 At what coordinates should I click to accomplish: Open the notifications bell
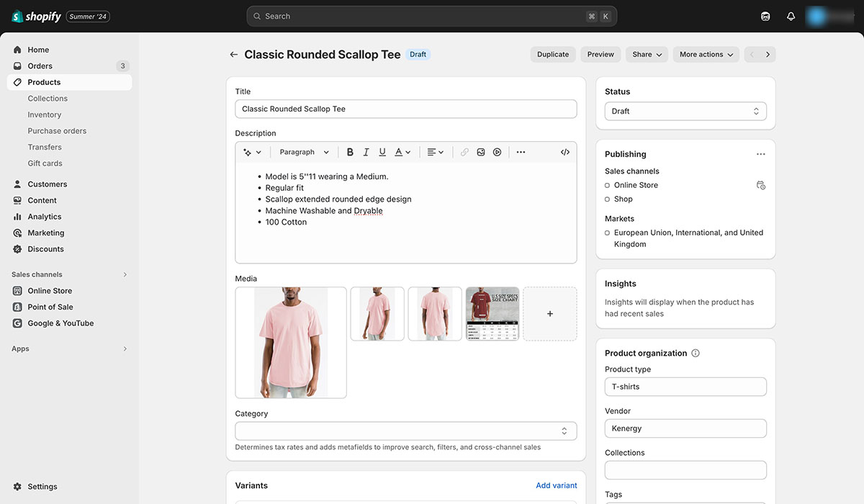point(791,15)
